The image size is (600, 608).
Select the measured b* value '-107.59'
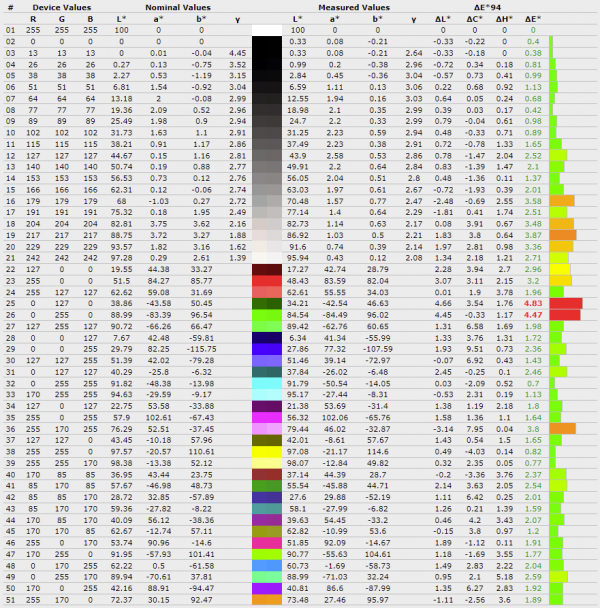coord(377,349)
